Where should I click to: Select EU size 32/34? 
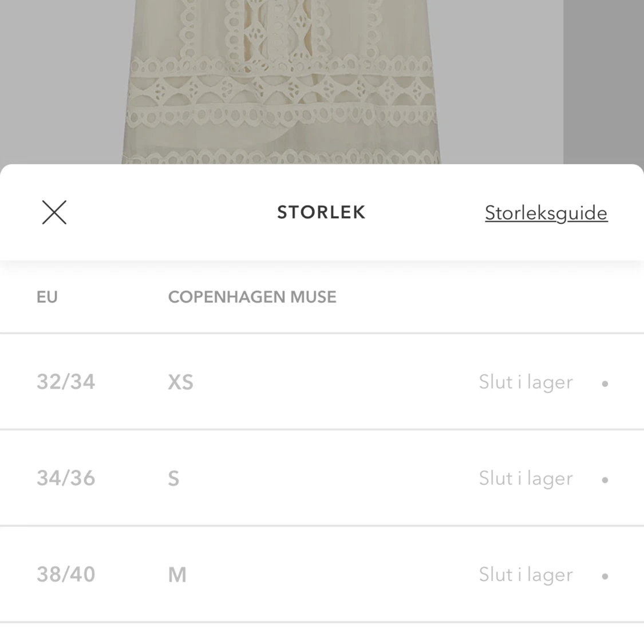(x=66, y=382)
